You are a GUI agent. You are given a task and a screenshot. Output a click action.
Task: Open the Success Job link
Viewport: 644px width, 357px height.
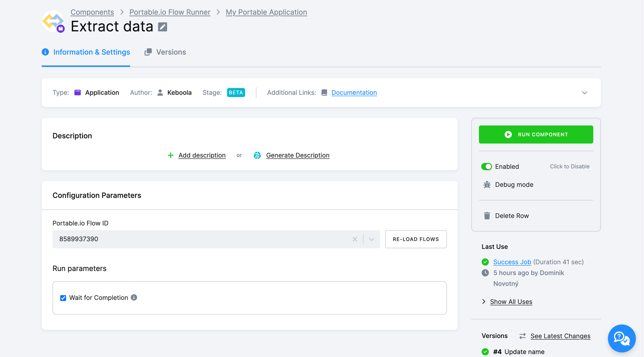pyautogui.click(x=512, y=262)
